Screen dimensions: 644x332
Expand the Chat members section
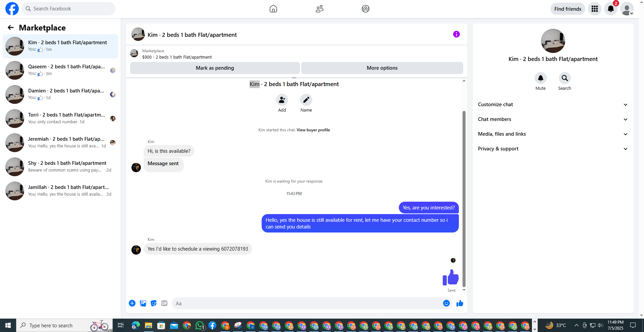tap(553, 119)
